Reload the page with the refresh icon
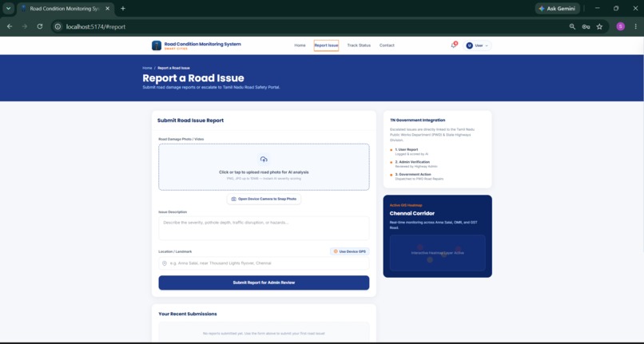Screen dimensions: 644x344 click(x=40, y=26)
